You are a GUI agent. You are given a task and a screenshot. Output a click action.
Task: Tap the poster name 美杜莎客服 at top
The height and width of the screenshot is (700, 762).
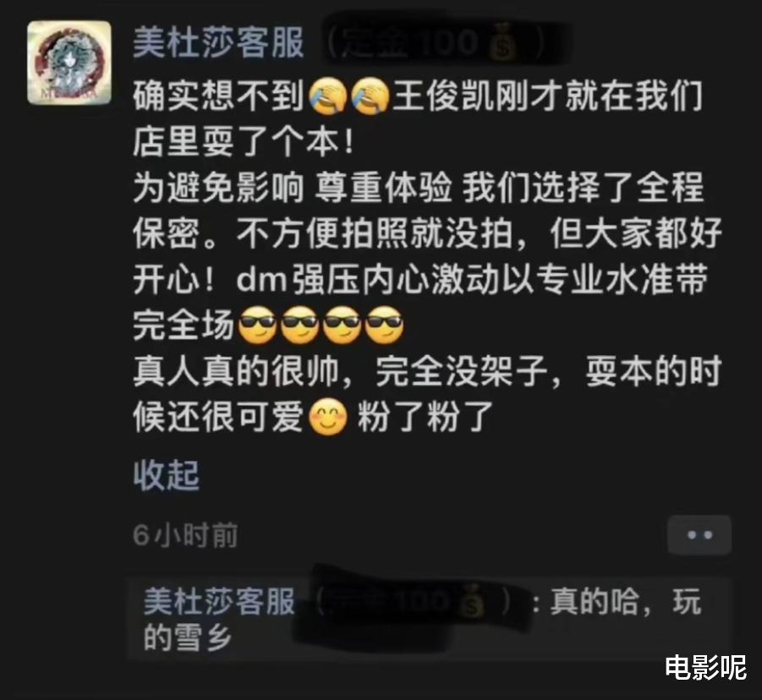218,43
